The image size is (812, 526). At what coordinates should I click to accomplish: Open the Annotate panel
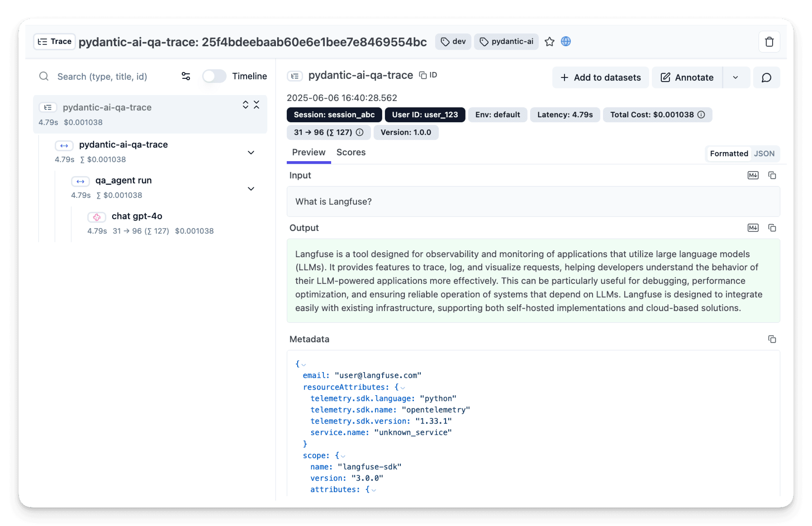tap(686, 77)
